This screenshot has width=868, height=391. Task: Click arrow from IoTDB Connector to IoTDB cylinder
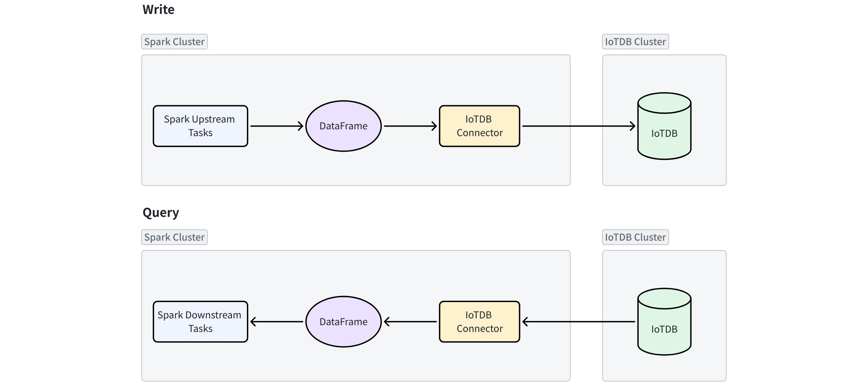point(578,126)
